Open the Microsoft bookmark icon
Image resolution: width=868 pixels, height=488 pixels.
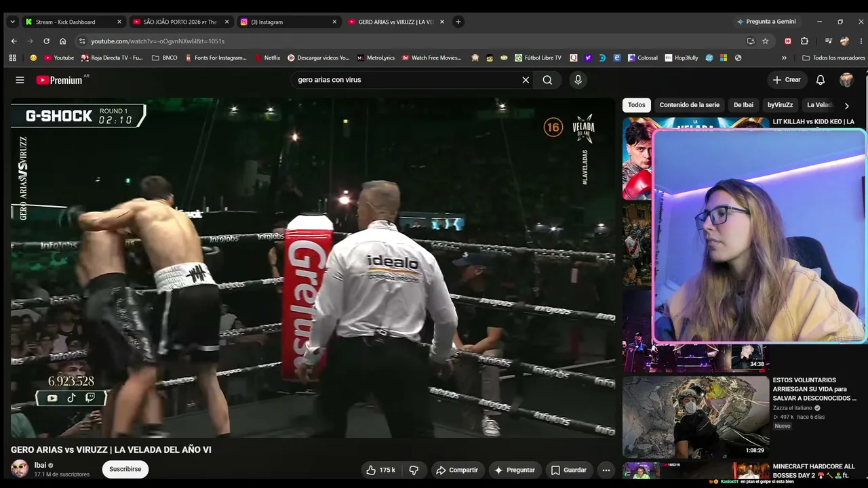[724, 58]
